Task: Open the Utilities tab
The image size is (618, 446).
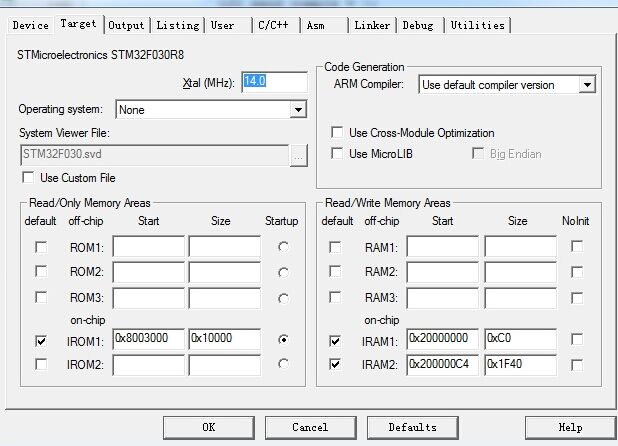Action: (478, 25)
